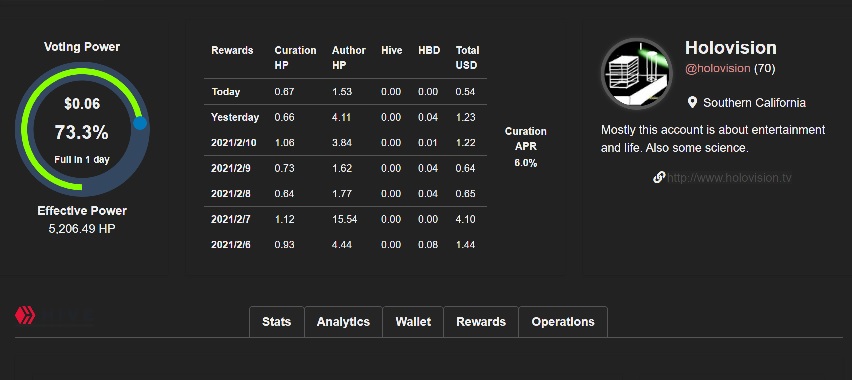
Task: Switch to the Analytics tab
Action: pyautogui.click(x=343, y=322)
